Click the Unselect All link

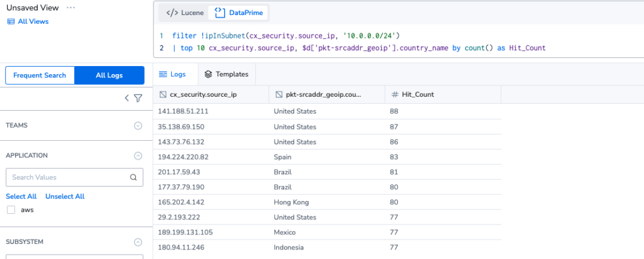coord(65,196)
